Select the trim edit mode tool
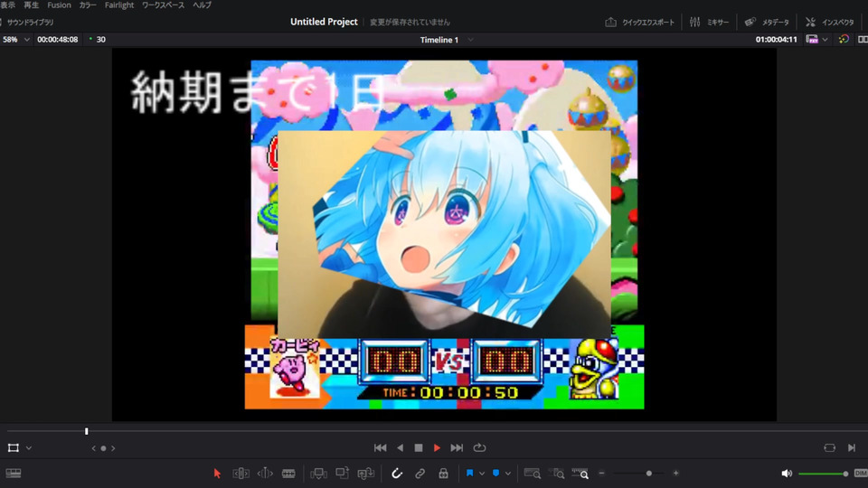The width and height of the screenshot is (868, 488). pos(241,473)
